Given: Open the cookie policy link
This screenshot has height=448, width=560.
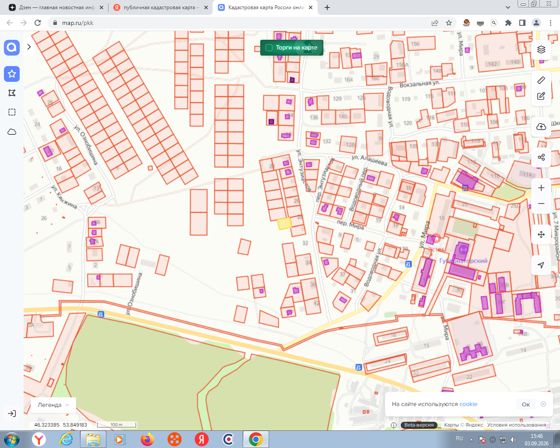Looking at the screenshot, I should coord(468,404).
